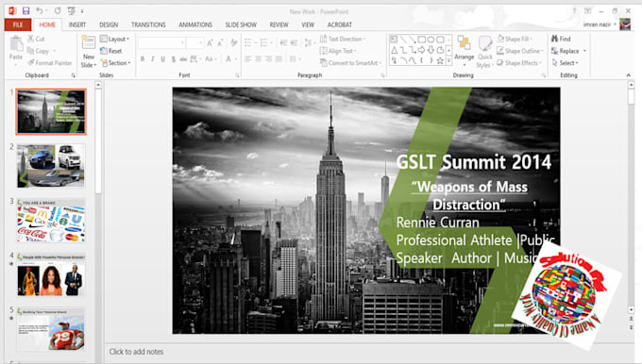Select the Format Painter tool
This screenshot has width=642, height=364.
click(x=49, y=63)
